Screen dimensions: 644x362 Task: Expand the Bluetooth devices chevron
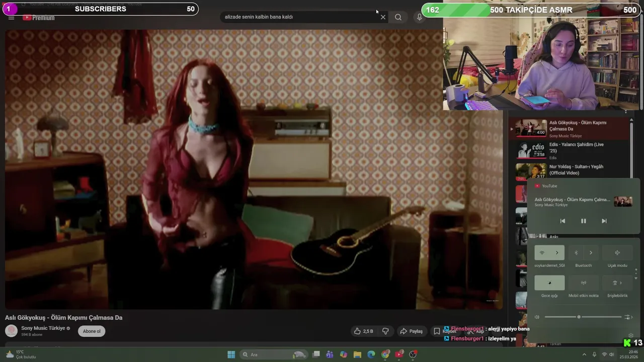(591, 252)
